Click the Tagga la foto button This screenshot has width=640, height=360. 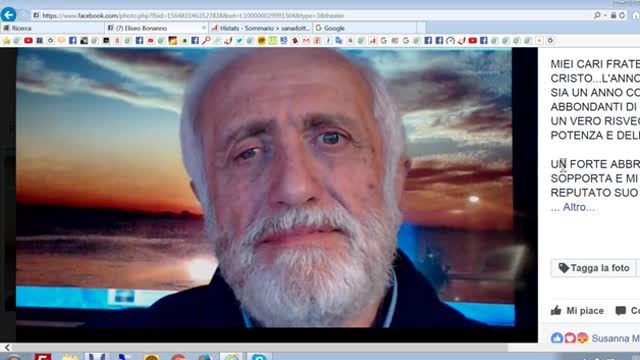coord(593,268)
